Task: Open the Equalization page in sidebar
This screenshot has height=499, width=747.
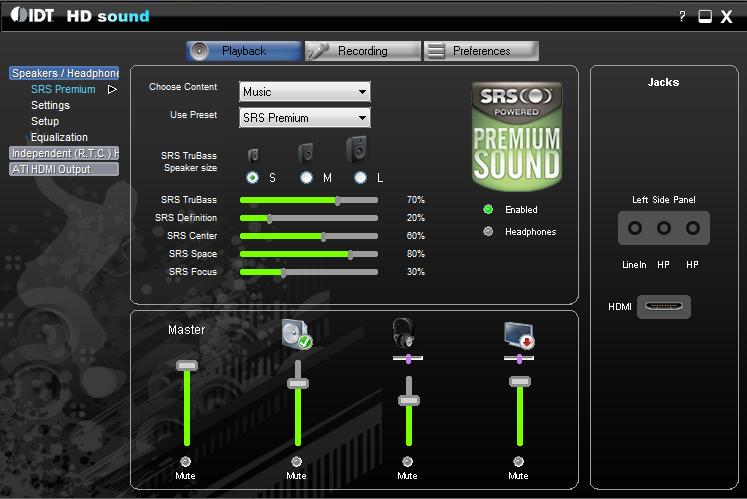Action: 60,137
